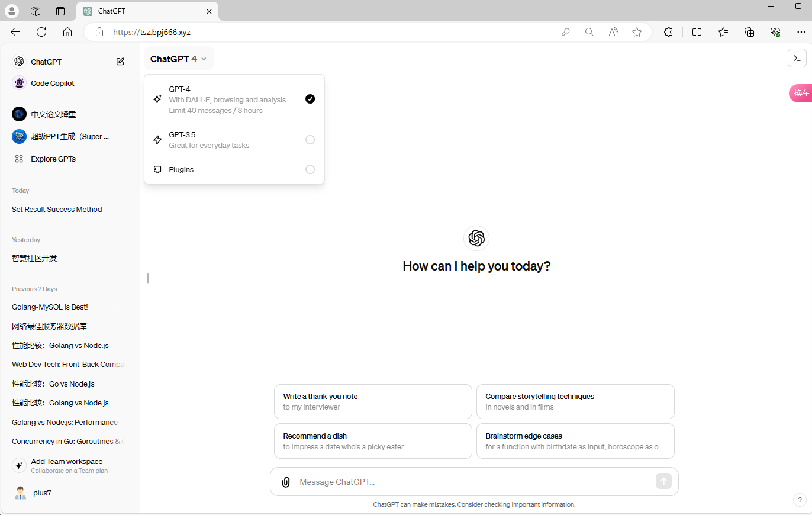Click the 中文论文降重 GPT avatar icon
Image resolution: width=812 pixels, height=515 pixels.
pos(19,114)
